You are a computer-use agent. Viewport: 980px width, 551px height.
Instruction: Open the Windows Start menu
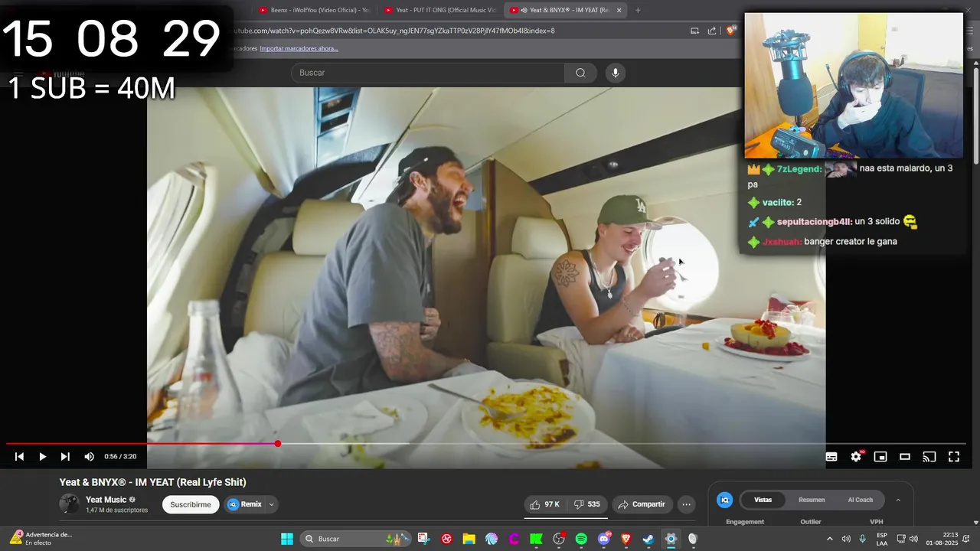point(286,539)
